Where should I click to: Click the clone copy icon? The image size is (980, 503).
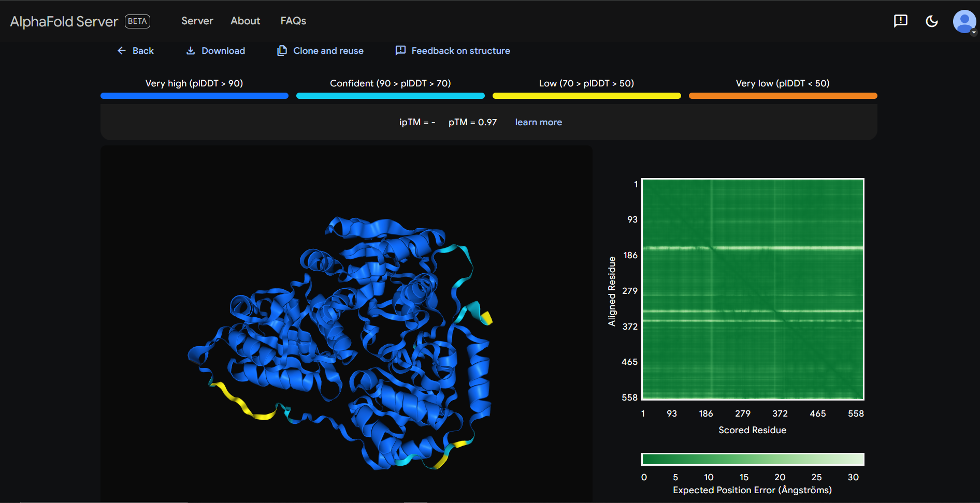pos(282,51)
